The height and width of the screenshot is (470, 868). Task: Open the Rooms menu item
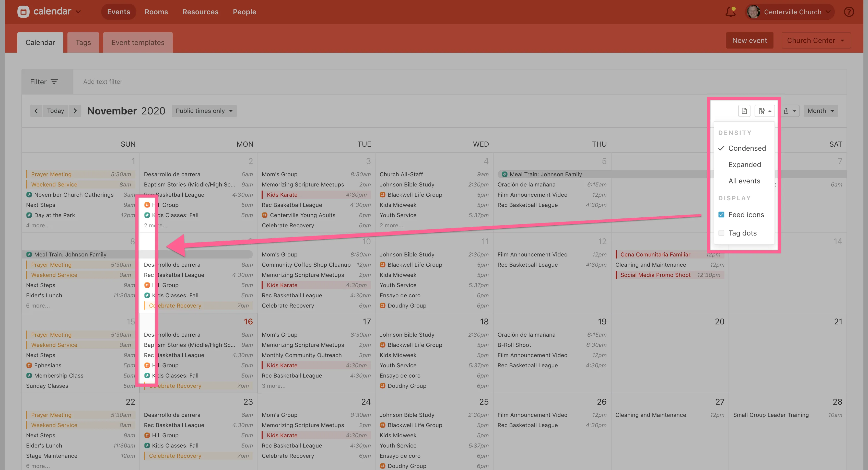click(x=156, y=12)
